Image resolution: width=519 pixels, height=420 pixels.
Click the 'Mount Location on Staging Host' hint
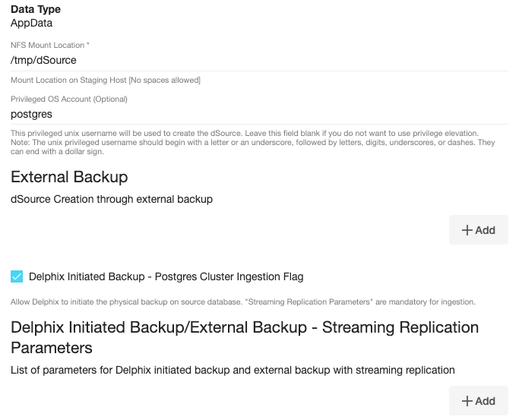tap(106, 80)
